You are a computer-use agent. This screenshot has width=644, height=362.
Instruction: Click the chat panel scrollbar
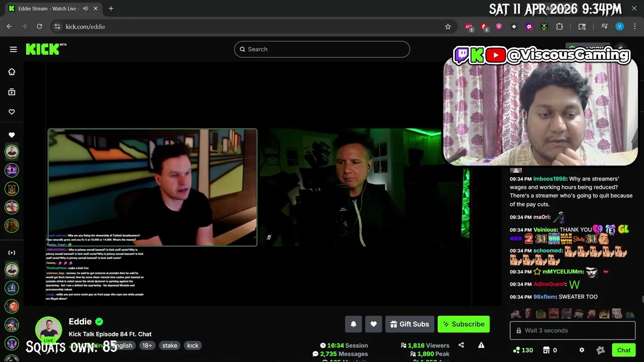coord(642,300)
